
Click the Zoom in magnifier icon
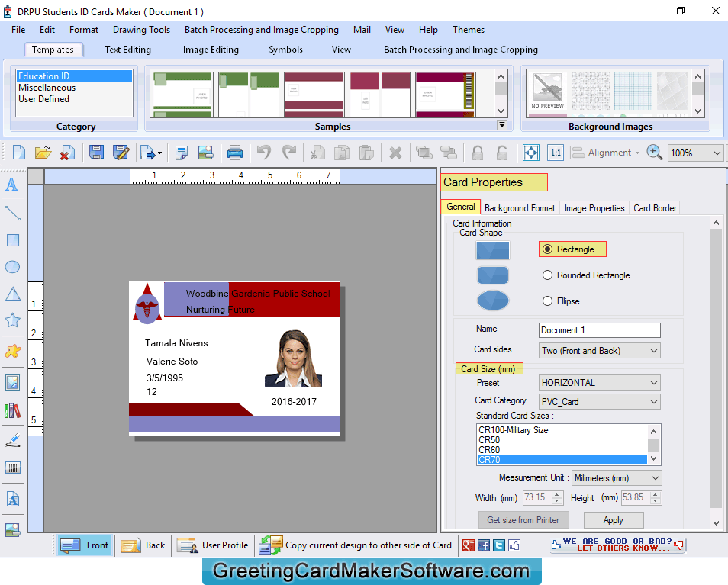pyautogui.click(x=654, y=153)
